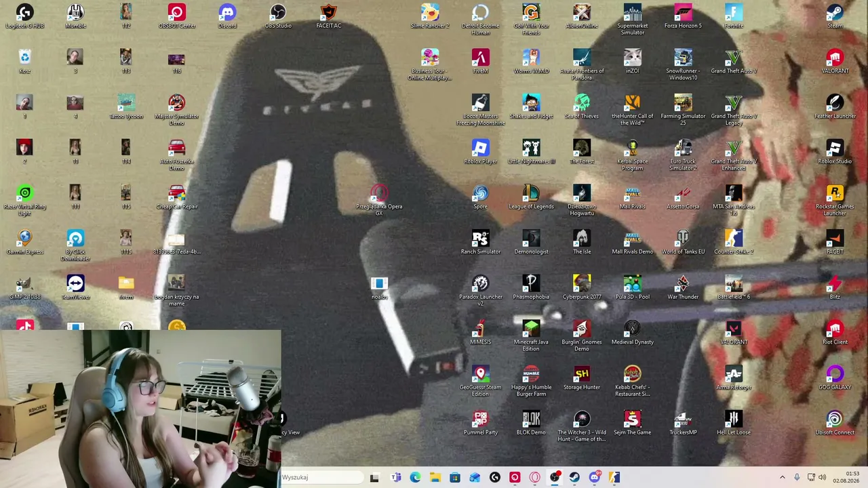868x488 pixels.
Task: Open the Logitech G HUB desktop shortcut
Action: [24, 16]
